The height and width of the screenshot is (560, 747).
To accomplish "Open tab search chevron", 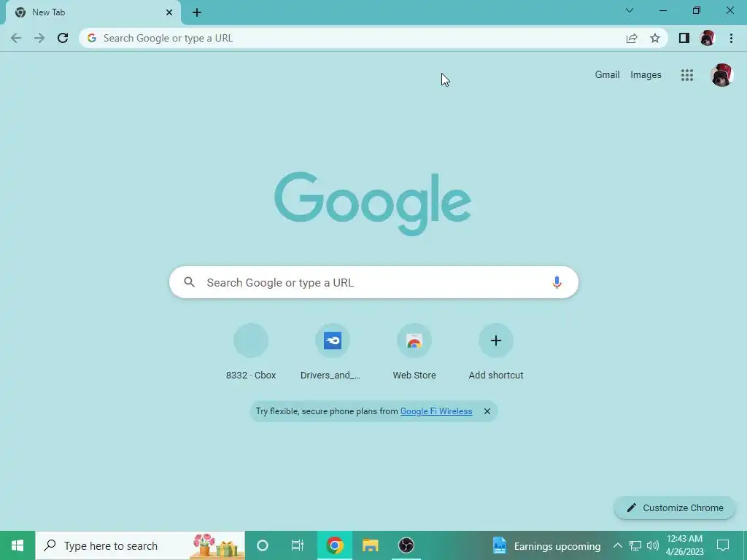I will (630, 10).
